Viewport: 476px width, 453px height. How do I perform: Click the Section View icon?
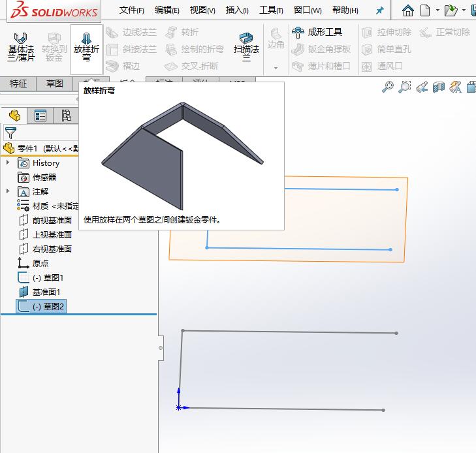438,87
